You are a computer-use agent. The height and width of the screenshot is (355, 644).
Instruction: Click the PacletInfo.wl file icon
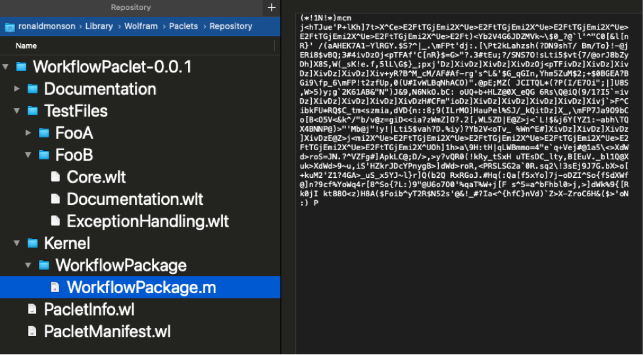coord(33,309)
